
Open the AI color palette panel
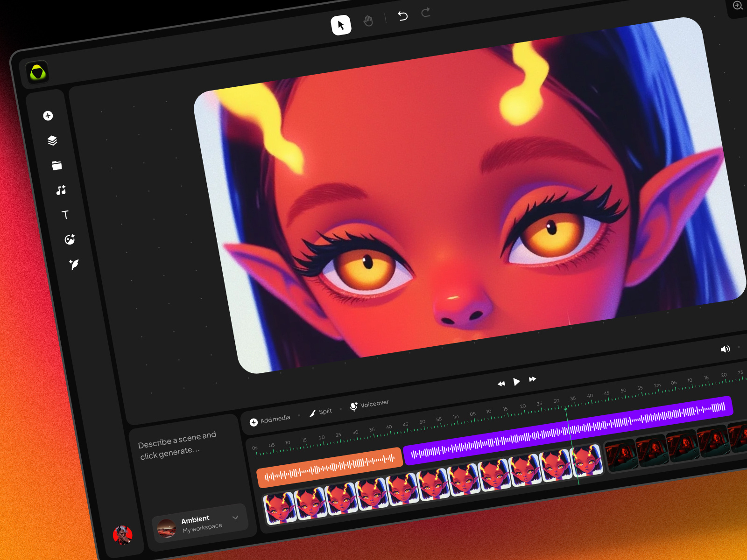pyautogui.click(x=70, y=239)
